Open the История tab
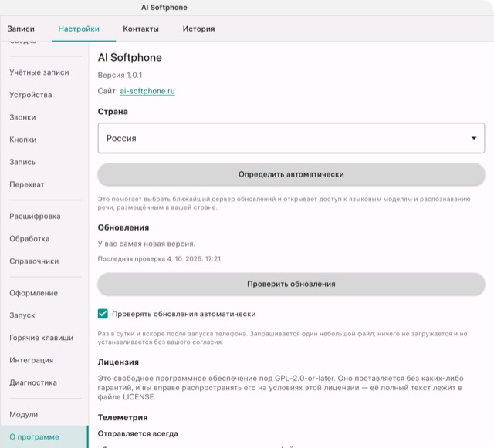The height and width of the screenshot is (448, 494). [199, 29]
